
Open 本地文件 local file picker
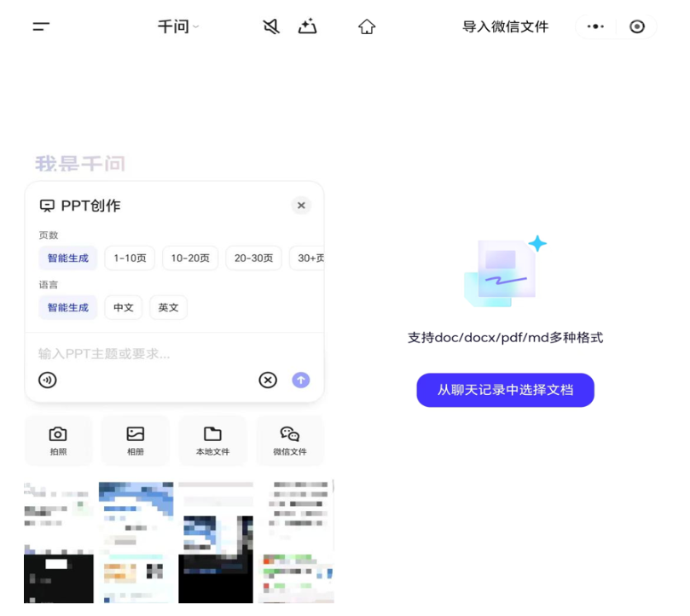point(212,440)
